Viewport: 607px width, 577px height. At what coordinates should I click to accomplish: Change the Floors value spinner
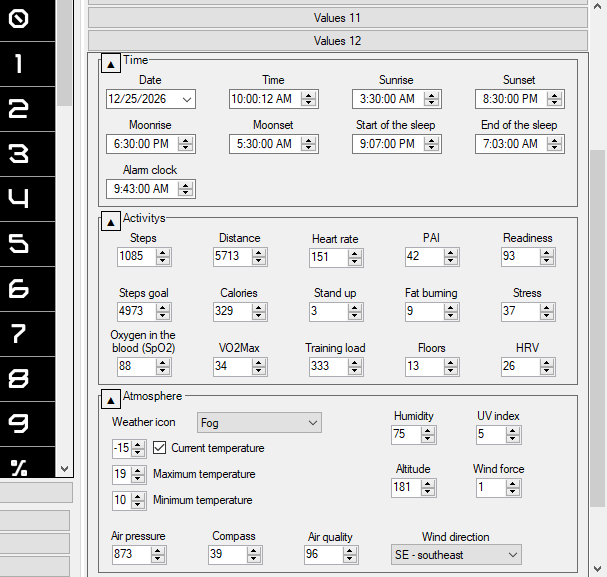pos(451,366)
